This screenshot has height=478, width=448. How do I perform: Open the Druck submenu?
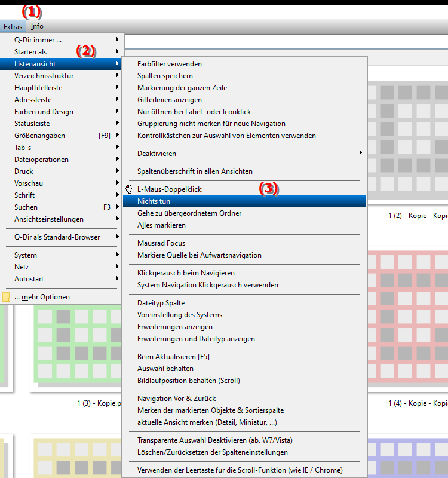click(61, 171)
